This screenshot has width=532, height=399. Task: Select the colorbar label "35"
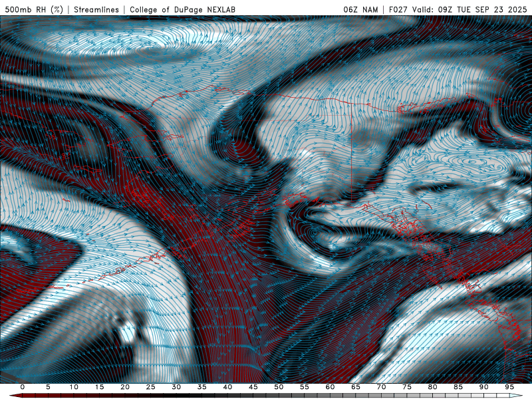202,387
